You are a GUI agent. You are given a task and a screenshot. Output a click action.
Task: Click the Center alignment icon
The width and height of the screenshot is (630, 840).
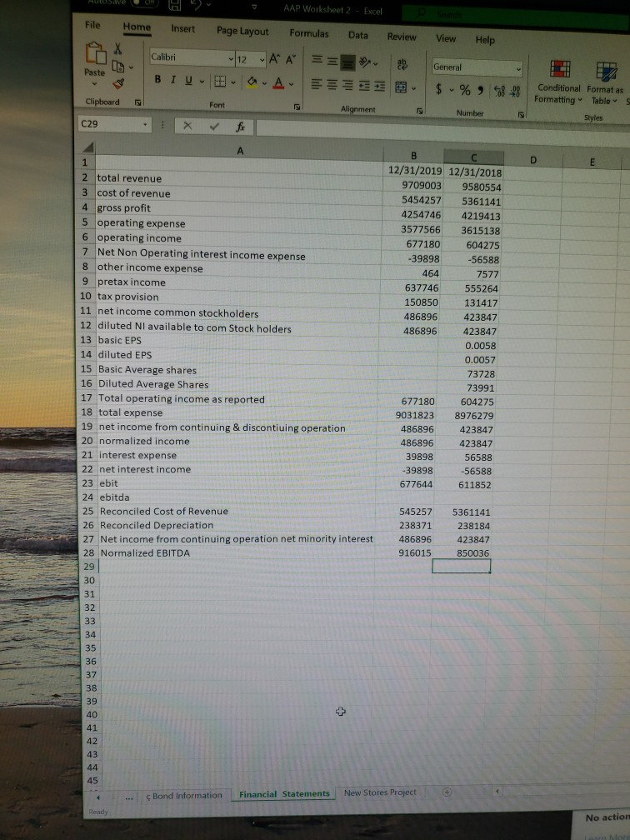332,84
